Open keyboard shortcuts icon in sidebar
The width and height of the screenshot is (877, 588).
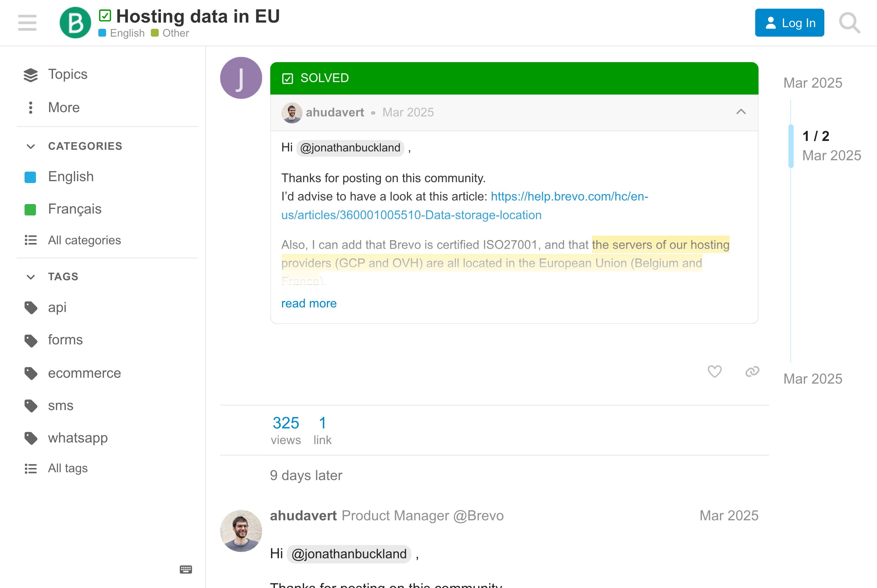pyautogui.click(x=186, y=569)
